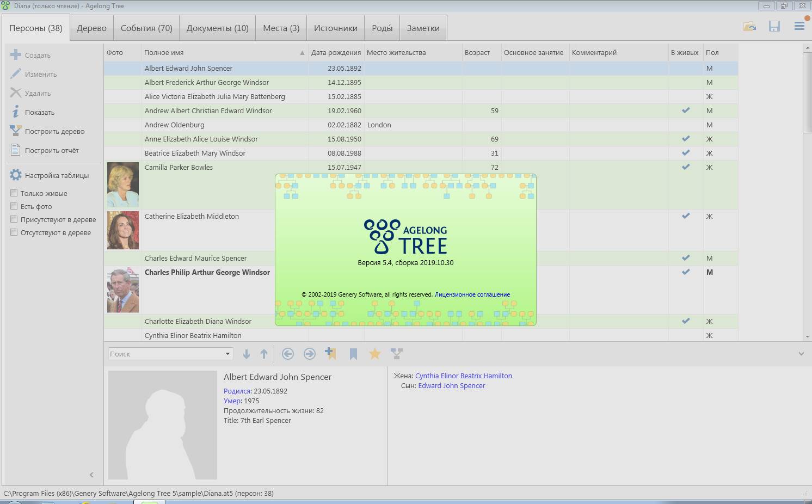
Task: Click the living checkmark in Beatrice Elizabeth Mary row
Action: [x=686, y=153]
